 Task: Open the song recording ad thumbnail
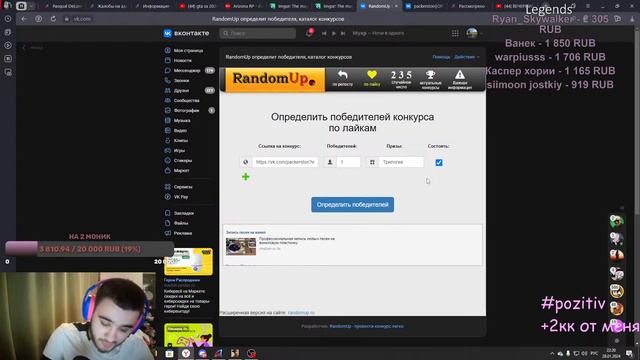(241, 247)
